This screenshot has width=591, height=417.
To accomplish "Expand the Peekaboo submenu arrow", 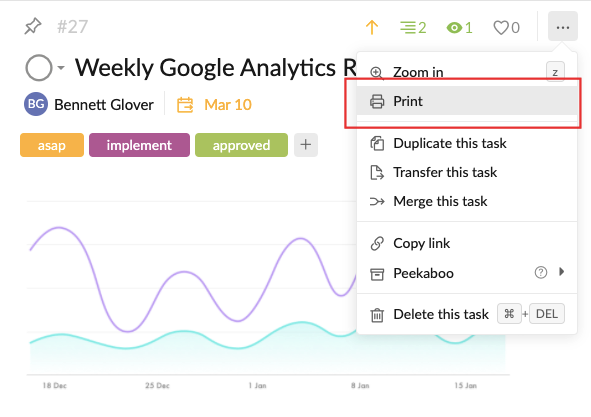I will (562, 272).
